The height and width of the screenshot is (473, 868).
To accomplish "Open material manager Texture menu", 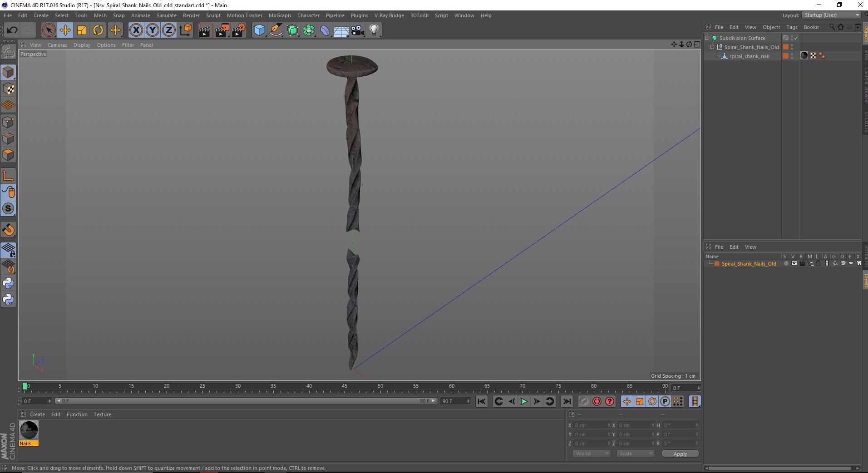I will pyautogui.click(x=102, y=414).
